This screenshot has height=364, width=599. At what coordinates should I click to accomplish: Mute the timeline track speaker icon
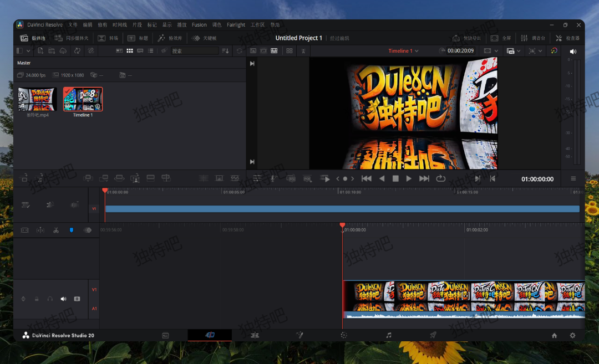tap(63, 299)
